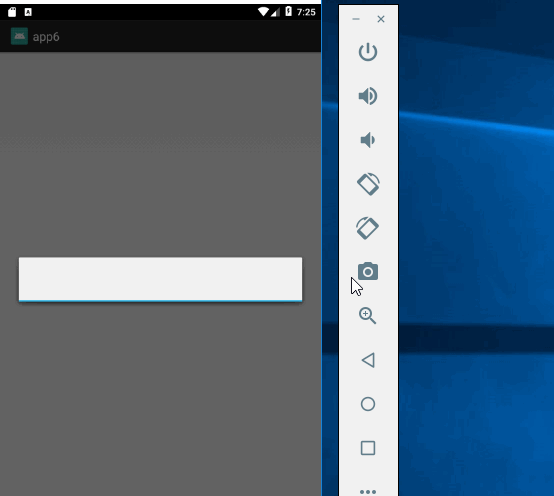Click the 7:25 clock in status bar
Viewport: 554px width, 496px height.
tap(306, 12)
